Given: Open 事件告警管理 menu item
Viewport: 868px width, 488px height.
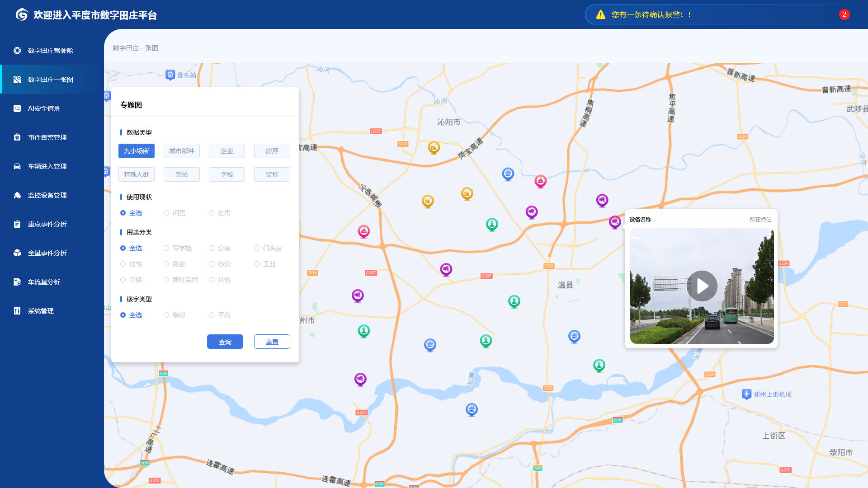Looking at the screenshot, I should [x=52, y=137].
